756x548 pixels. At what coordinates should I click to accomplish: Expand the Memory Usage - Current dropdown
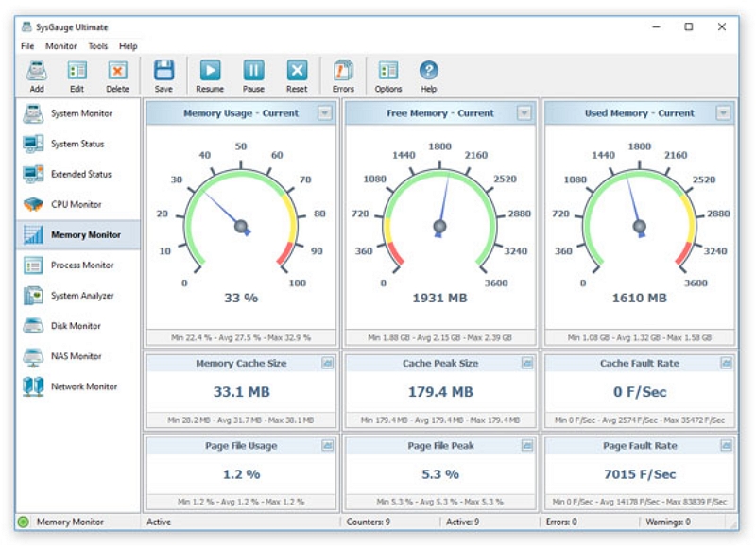(325, 112)
